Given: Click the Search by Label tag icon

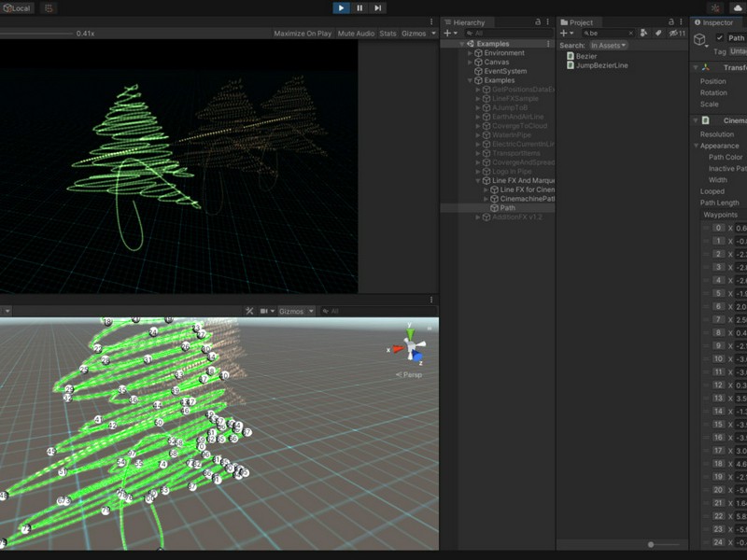Looking at the screenshot, I should pos(658,33).
